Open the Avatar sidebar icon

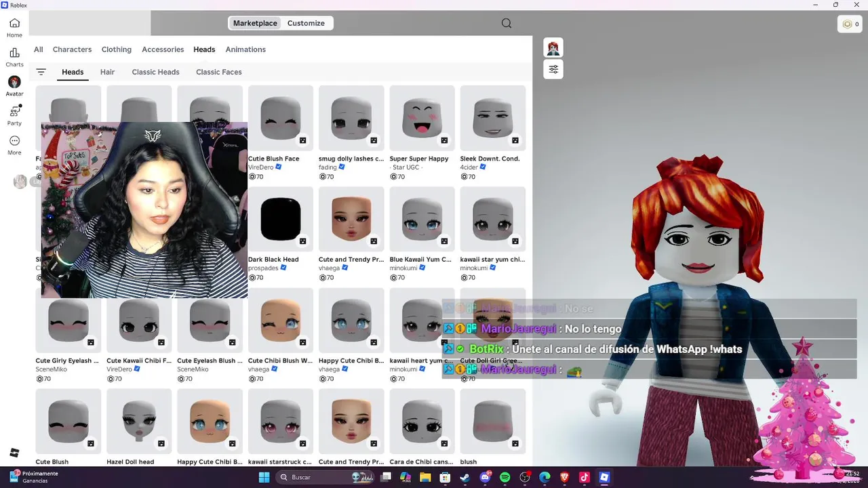tap(14, 86)
